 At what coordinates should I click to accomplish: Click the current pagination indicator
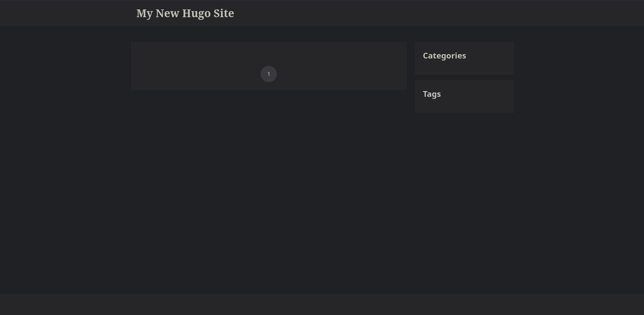pos(268,74)
